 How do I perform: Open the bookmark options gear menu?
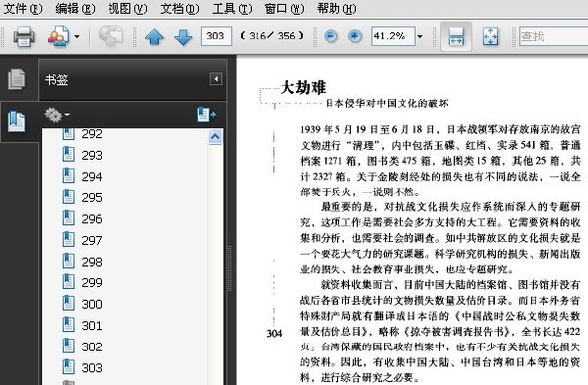pos(57,115)
